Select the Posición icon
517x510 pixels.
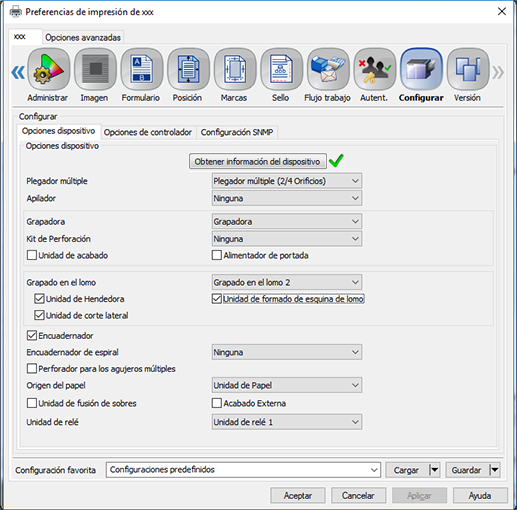click(188, 69)
